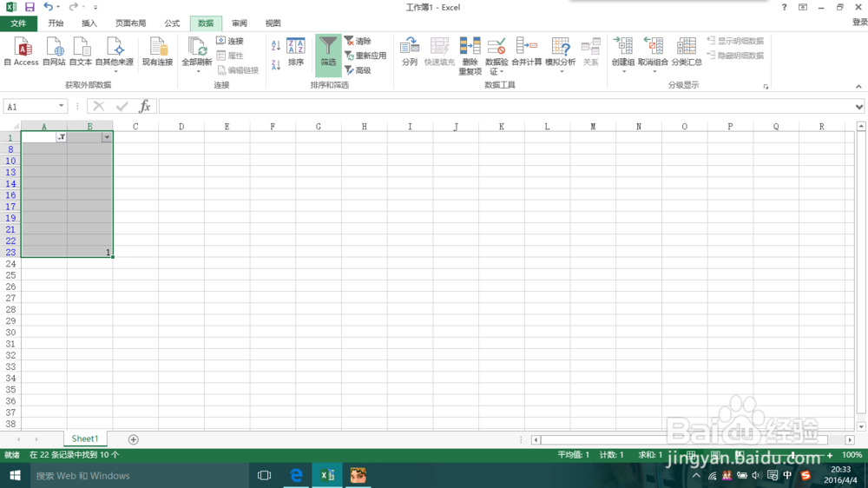Click the Name Box showing A1
Viewport: 868px width, 488px height.
click(x=30, y=106)
